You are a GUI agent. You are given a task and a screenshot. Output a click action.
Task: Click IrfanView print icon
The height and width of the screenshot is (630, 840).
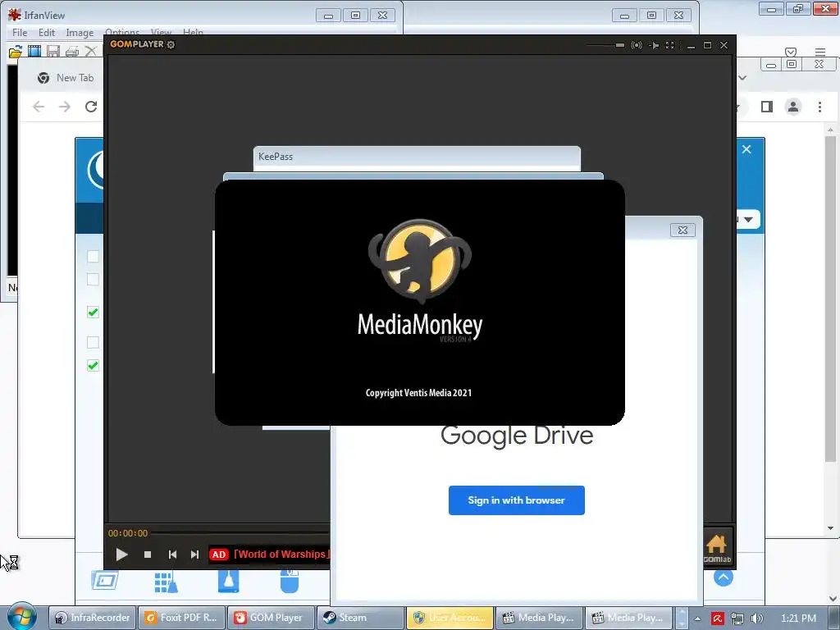[72, 52]
